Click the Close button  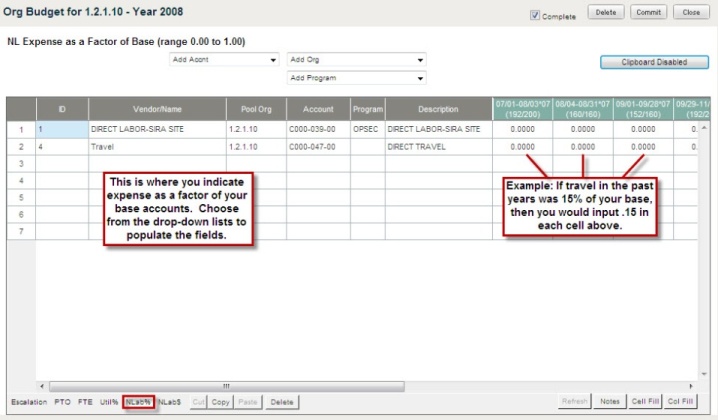691,14
